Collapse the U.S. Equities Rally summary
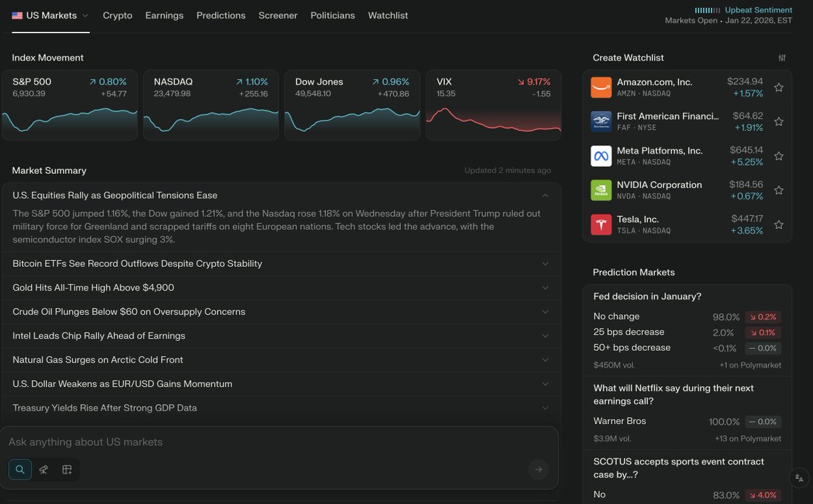This screenshot has width=813, height=504. (545, 194)
